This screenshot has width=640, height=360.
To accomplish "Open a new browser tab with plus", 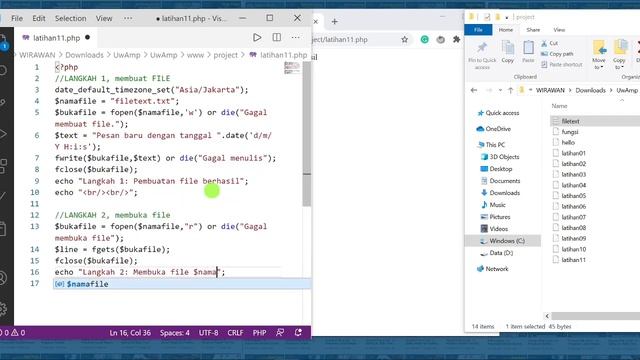I will 335,22.
